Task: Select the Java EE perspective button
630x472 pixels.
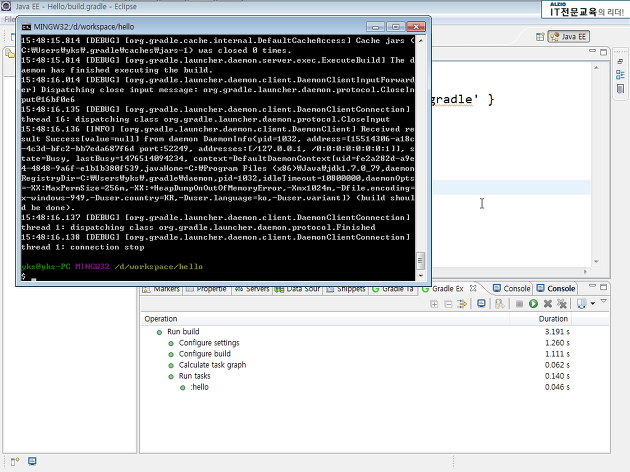Action: 569,37
